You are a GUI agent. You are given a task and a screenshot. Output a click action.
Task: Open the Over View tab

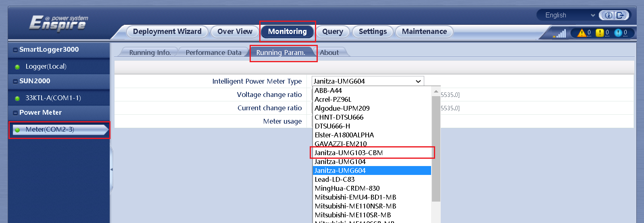click(235, 32)
